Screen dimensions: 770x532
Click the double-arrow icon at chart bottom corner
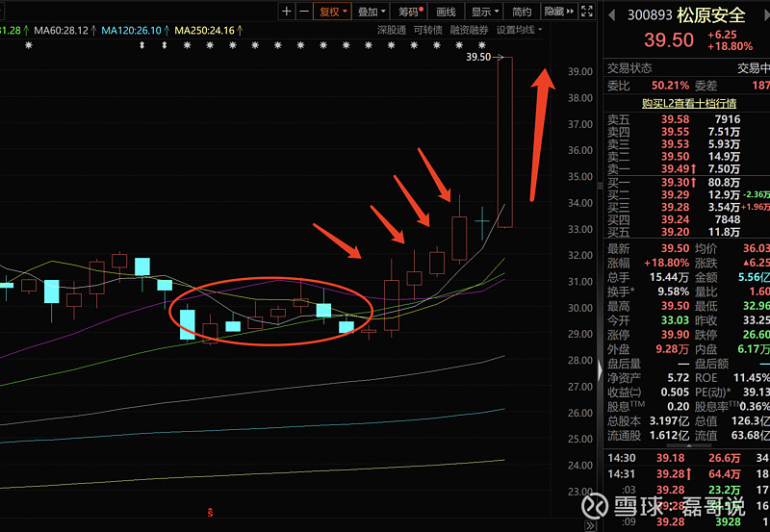[590, 525]
